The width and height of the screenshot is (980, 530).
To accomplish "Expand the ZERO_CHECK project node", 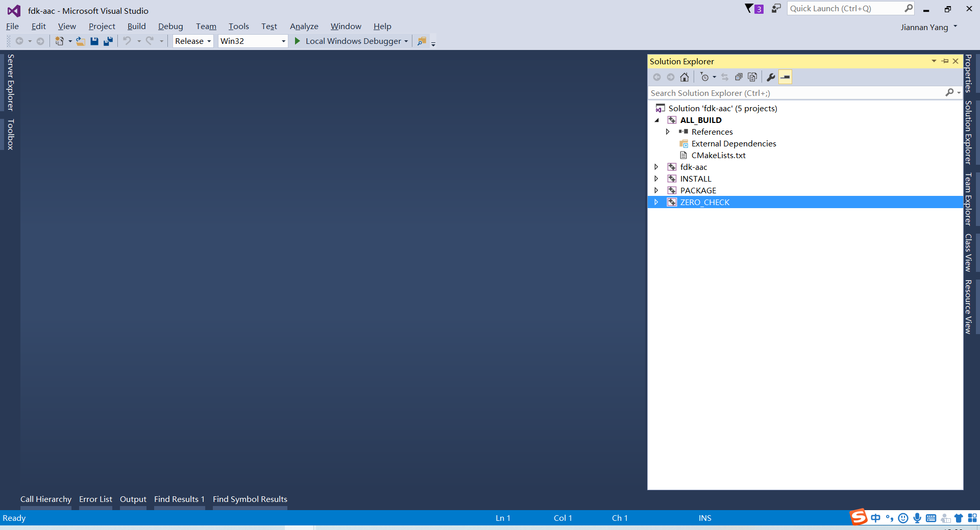I will 656,202.
